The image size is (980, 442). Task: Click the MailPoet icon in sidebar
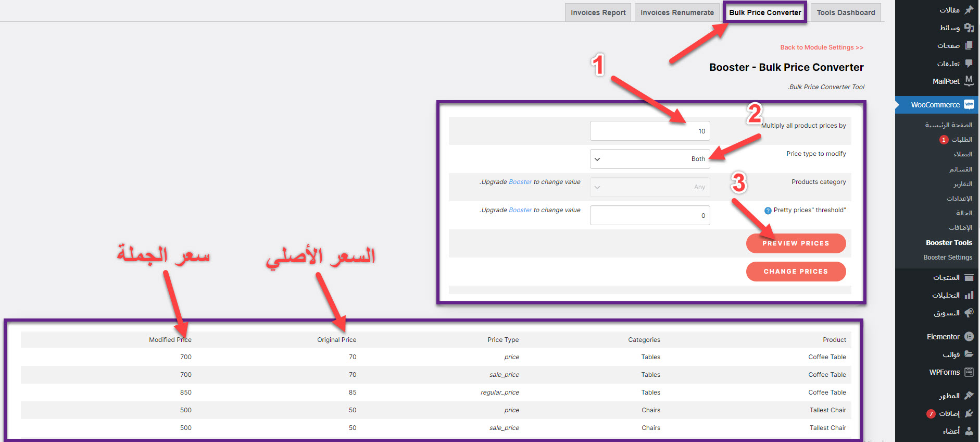click(969, 81)
